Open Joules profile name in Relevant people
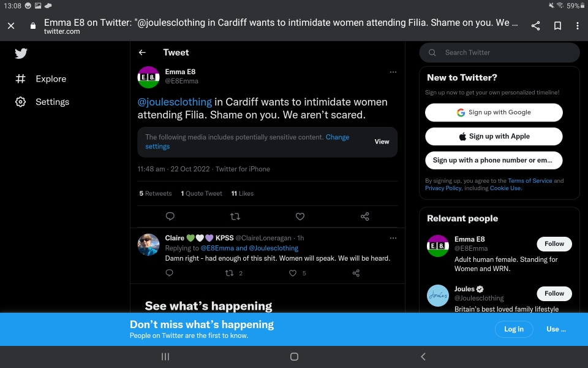588x368 pixels. coord(464,289)
